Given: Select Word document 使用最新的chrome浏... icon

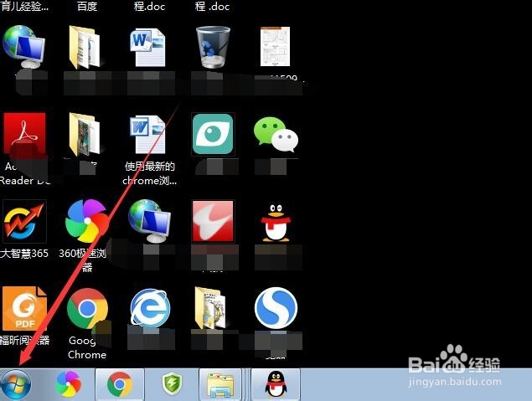Looking at the screenshot, I should point(147,134).
